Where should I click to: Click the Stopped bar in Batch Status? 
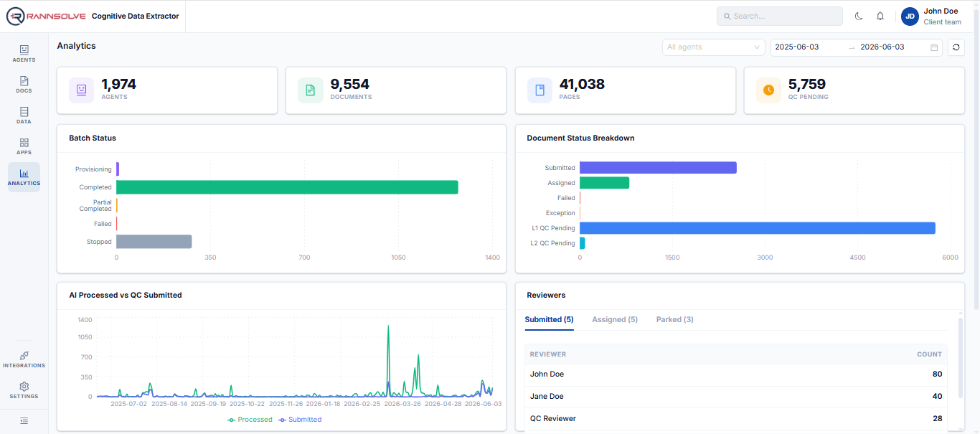coord(154,242)
